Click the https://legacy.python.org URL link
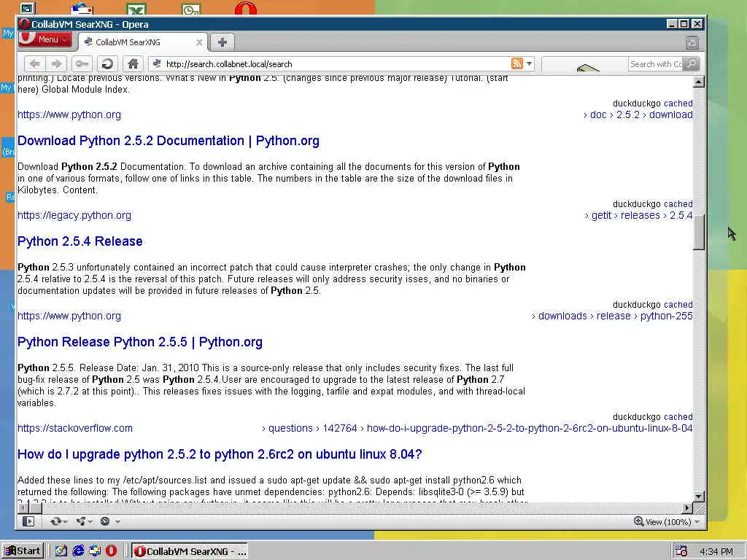747x560 pixels. point(74,215)
